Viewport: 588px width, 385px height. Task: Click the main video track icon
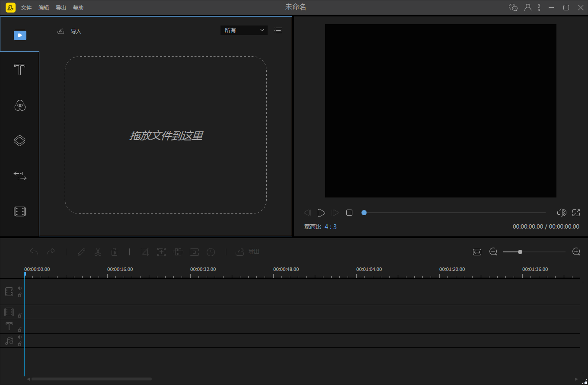pyautogui.click(x=9, y=292)
